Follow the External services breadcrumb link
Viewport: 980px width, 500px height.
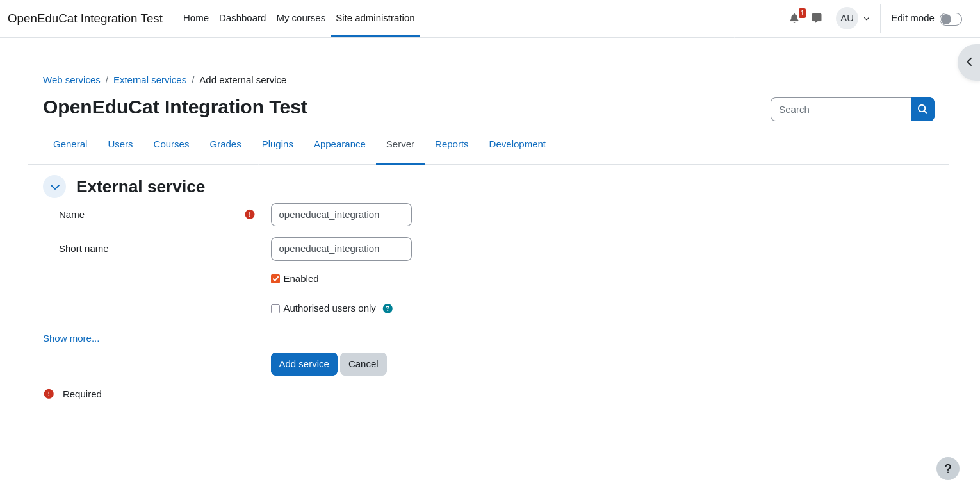point(150,80)
